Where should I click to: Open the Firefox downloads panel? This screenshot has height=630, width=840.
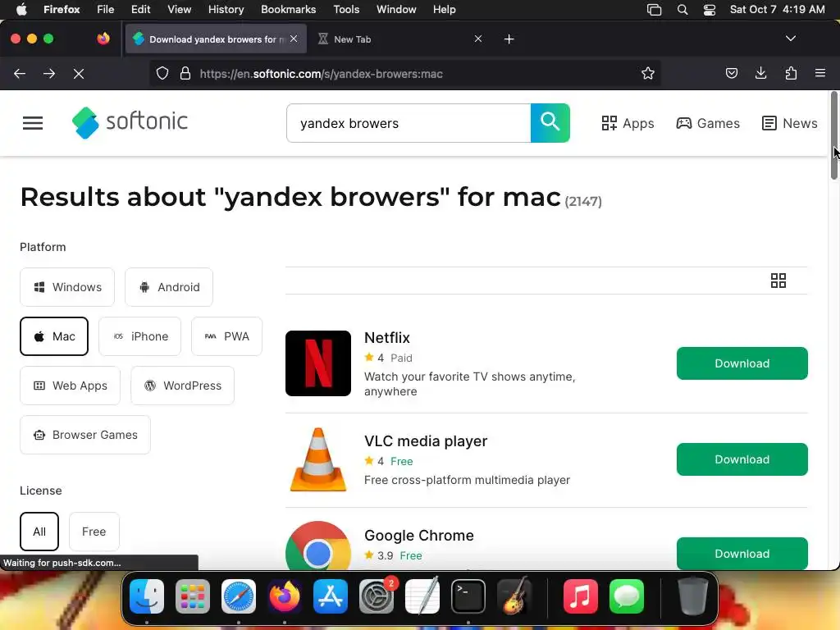click(760, 73)
